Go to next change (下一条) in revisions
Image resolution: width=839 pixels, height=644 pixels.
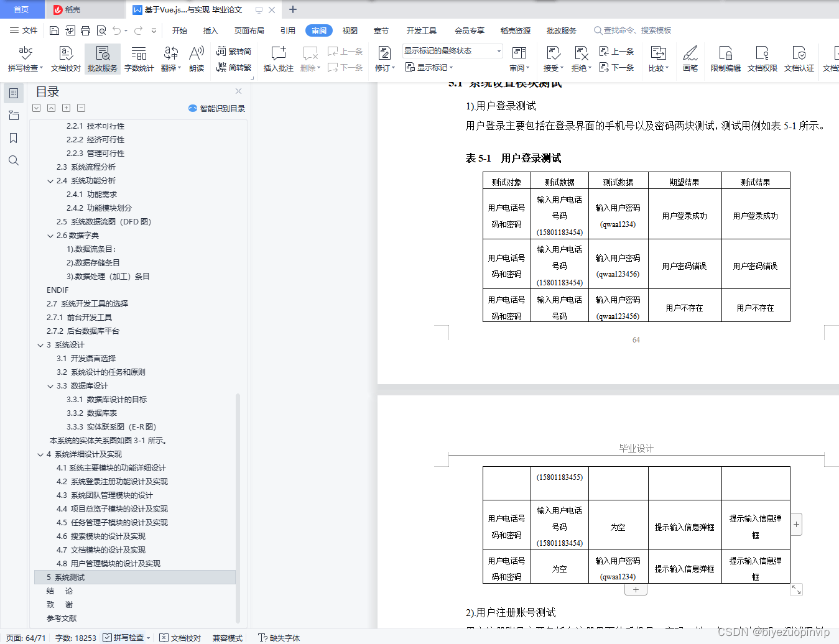[x=616, y=67]
